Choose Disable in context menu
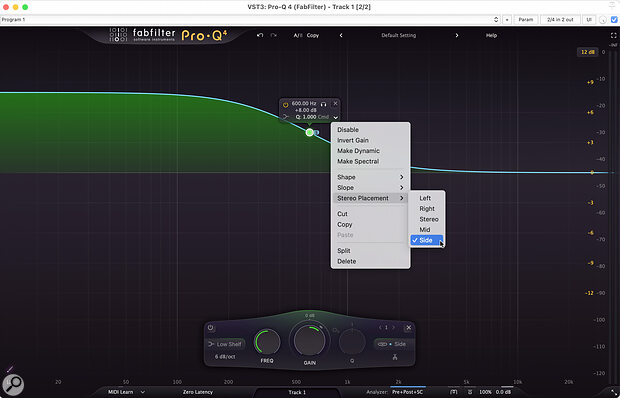 [x=370, y=130]
